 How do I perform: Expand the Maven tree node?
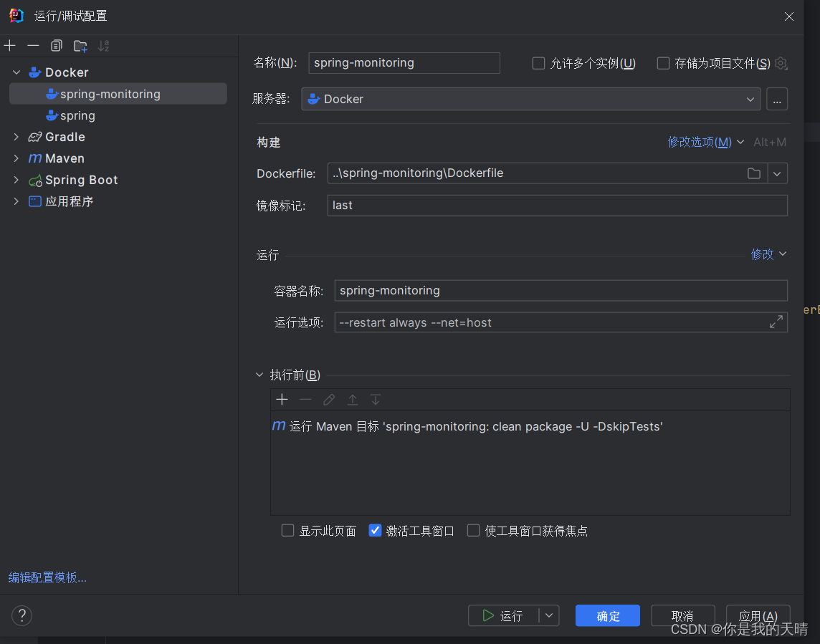click(16, 158)
